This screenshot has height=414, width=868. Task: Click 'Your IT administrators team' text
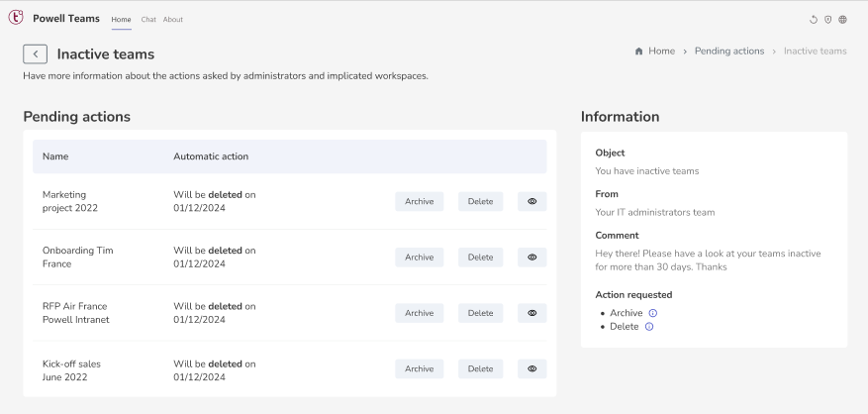[655, 212]
